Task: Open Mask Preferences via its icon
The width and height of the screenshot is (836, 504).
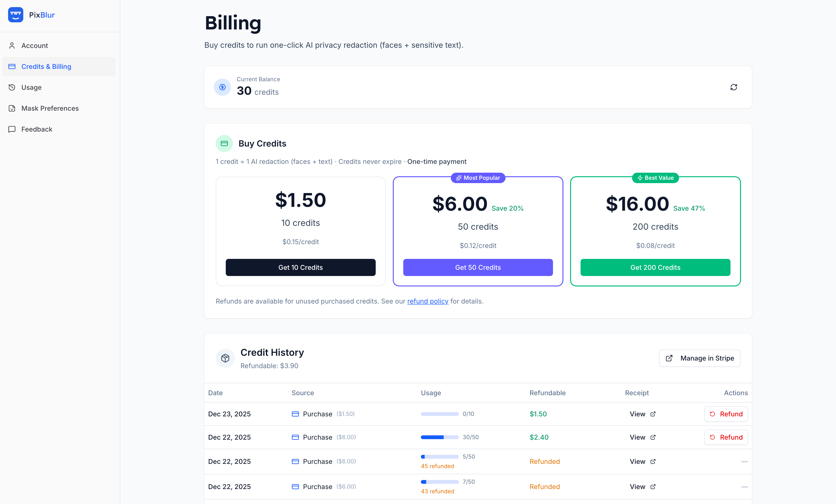Action: 12,108
